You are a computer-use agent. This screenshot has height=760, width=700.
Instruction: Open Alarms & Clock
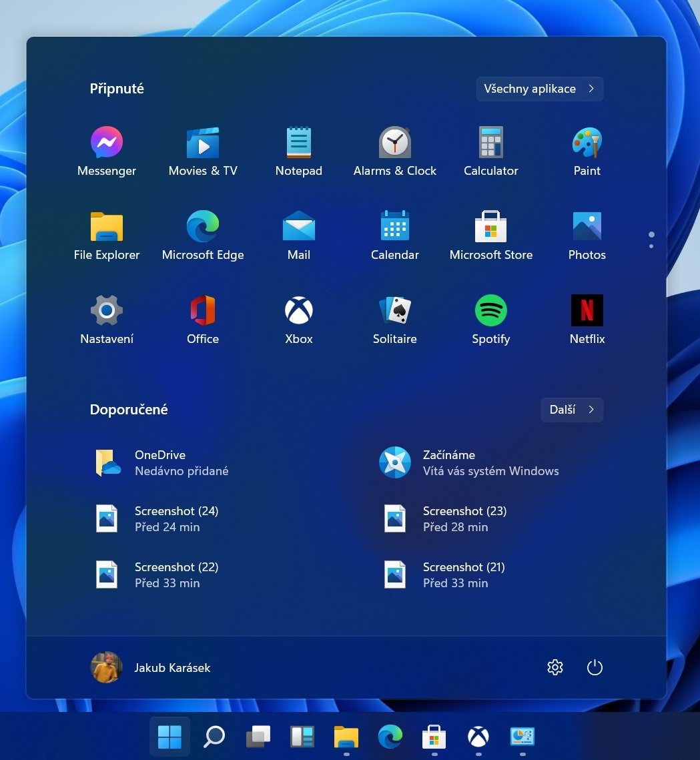point(394,151)
